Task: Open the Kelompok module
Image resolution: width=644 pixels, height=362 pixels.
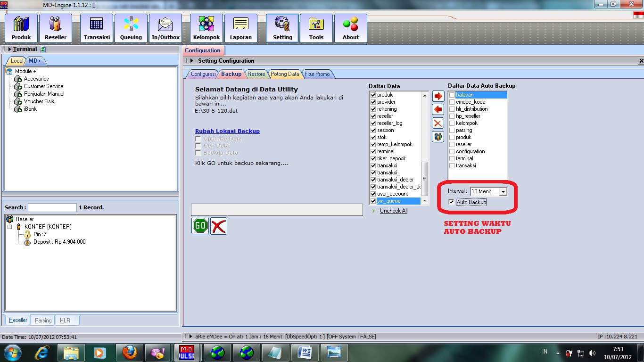Action: (206, 27)
